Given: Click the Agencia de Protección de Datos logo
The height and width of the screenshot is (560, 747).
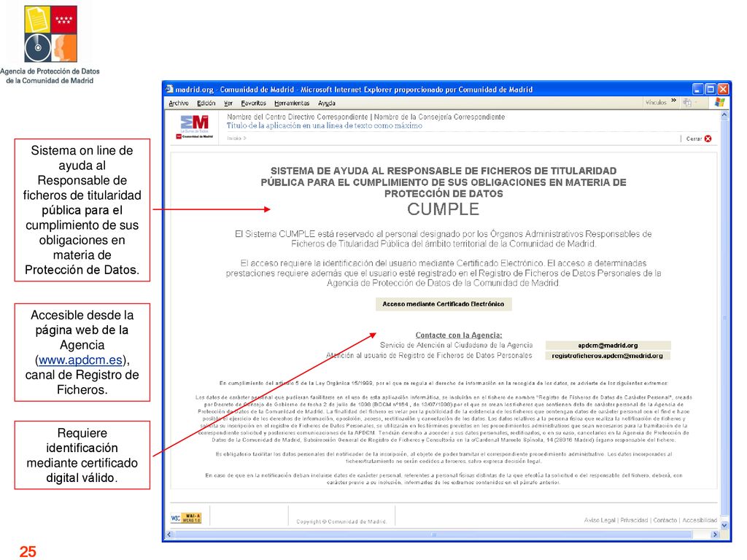Looking at the screenshot, I should pos(50,34).
